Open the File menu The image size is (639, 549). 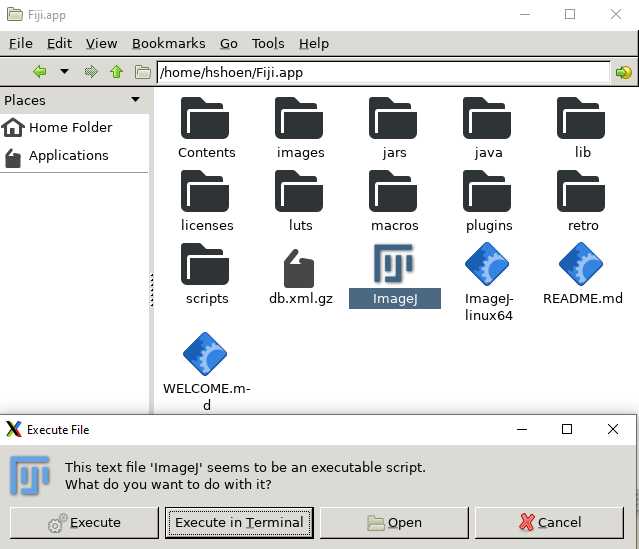[x=21, y=43]
